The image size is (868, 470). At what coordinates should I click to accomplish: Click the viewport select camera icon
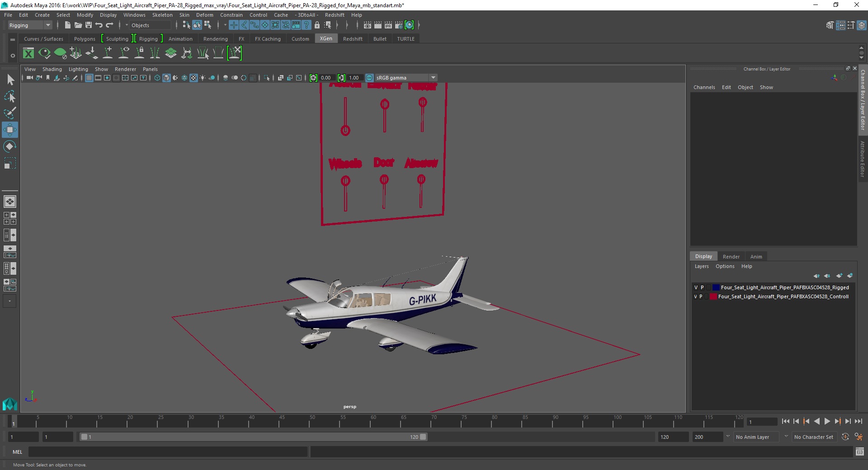click(x=29, y=78)
